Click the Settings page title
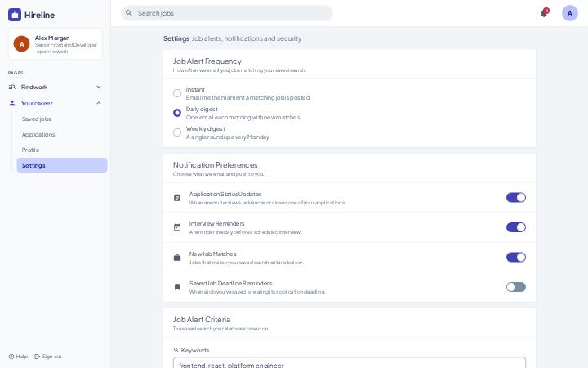 (176, 38)
